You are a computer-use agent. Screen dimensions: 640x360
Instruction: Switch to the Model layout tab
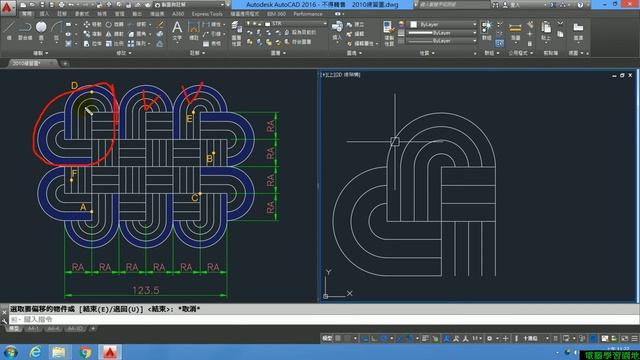[14, 329]
